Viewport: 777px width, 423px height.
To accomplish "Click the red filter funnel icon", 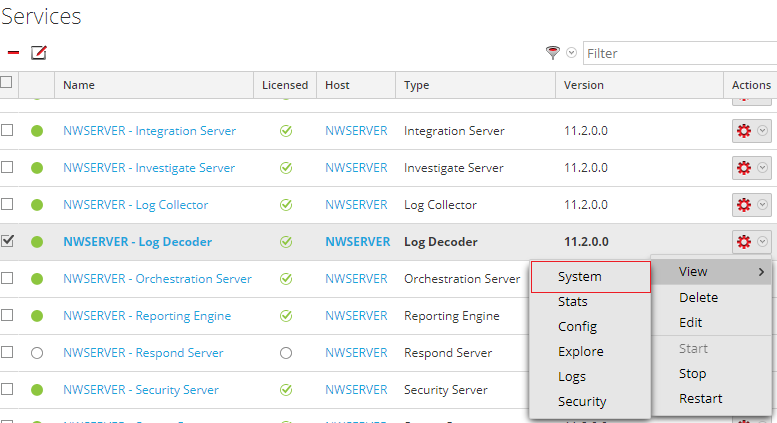I will pos(552,53).
